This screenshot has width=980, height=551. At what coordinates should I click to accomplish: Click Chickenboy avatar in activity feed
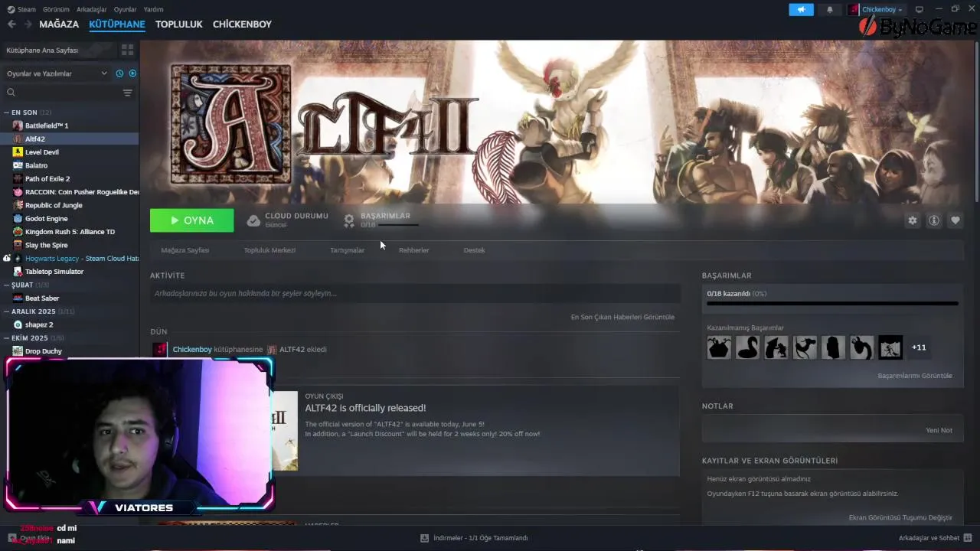160,350
